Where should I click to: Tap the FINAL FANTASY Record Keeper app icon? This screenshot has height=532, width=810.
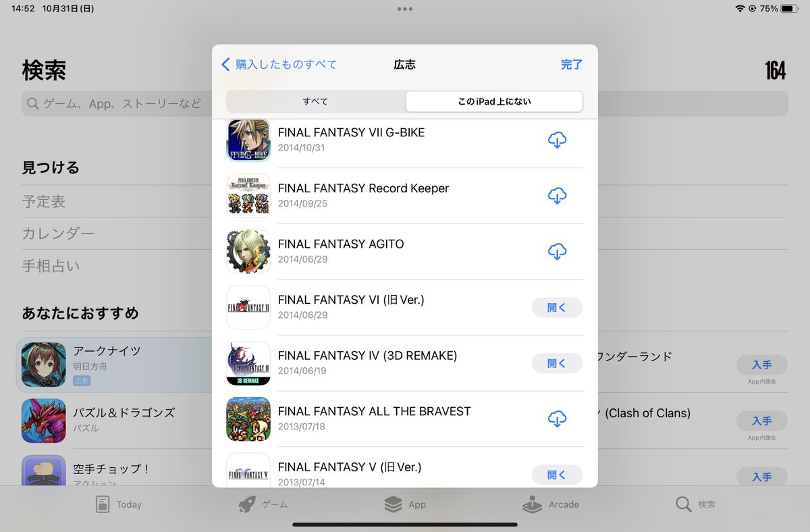[248, 196]
